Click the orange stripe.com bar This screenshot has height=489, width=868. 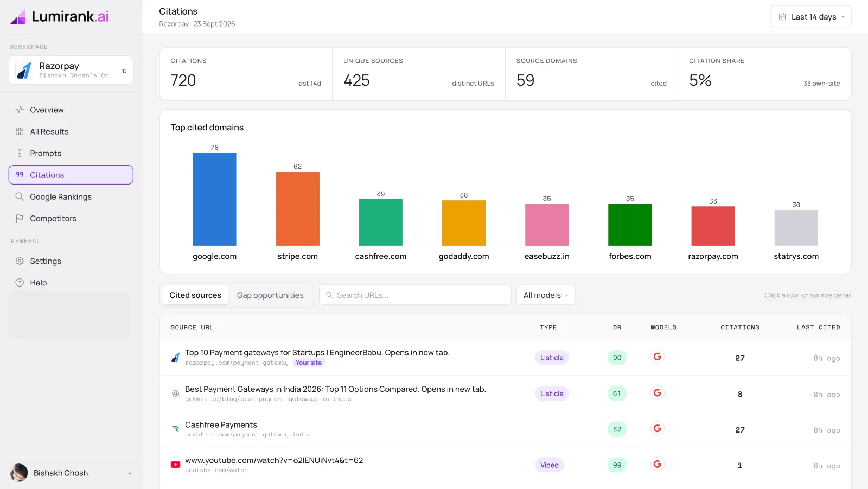[297, 209]
